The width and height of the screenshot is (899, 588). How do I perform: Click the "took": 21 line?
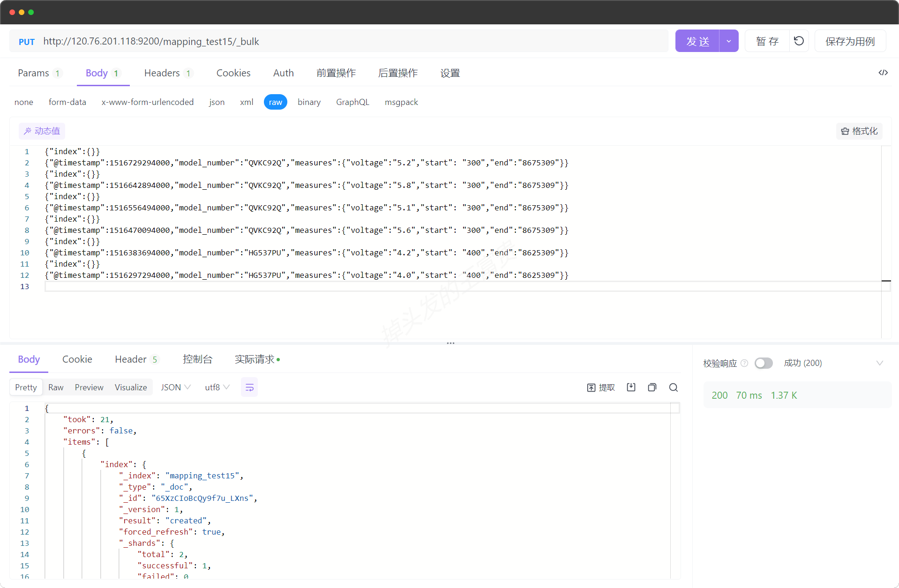tap(88, 419)
